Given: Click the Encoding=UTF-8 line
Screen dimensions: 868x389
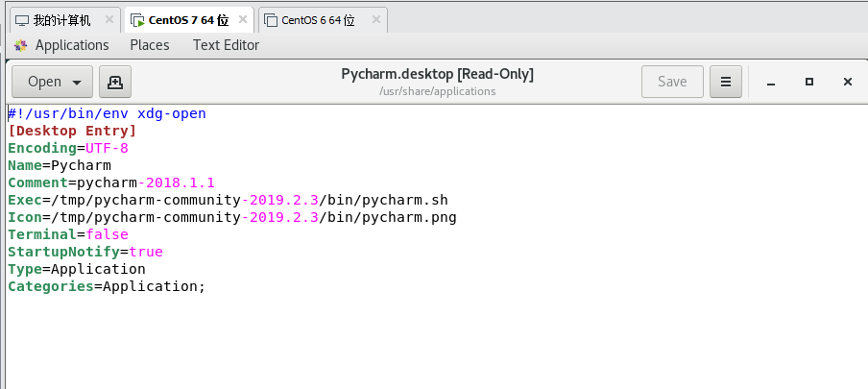Looking at the screenshot, I should coord(68,148).
